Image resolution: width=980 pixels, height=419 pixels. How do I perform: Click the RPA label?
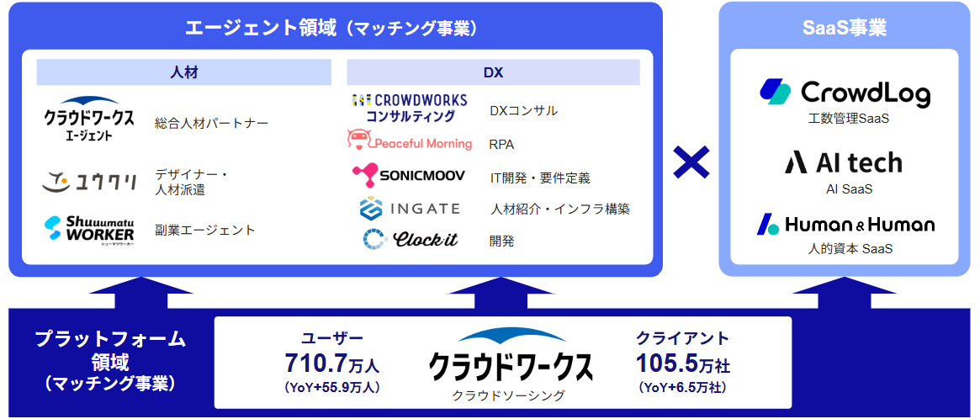[x=502, y=145]
